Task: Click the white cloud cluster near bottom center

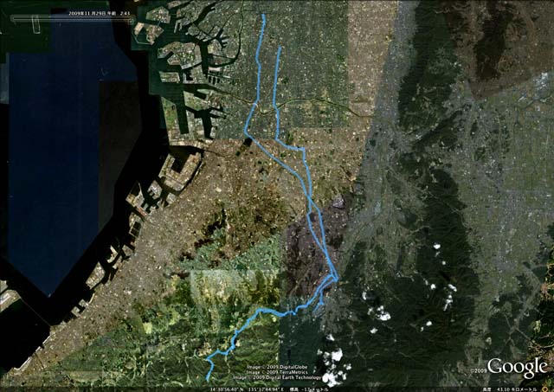Action: click(332, 365)
